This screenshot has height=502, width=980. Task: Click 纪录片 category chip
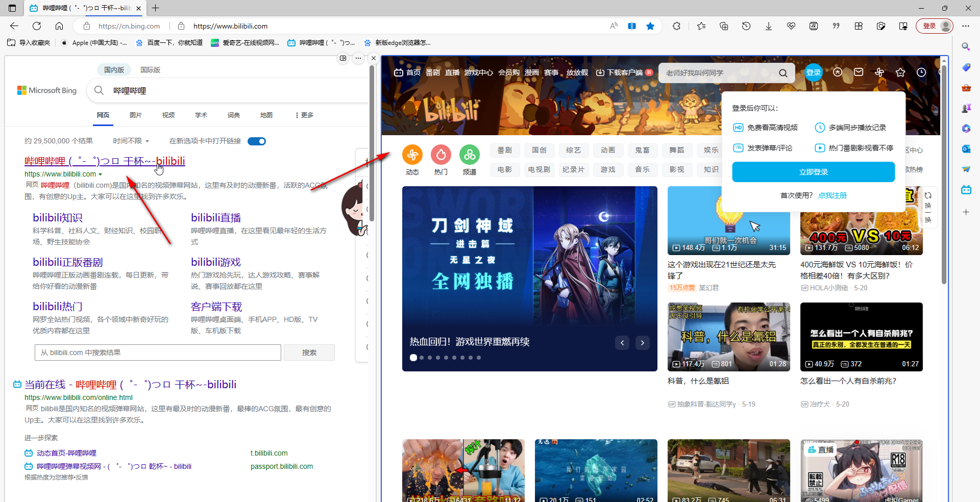pos(573,169)
